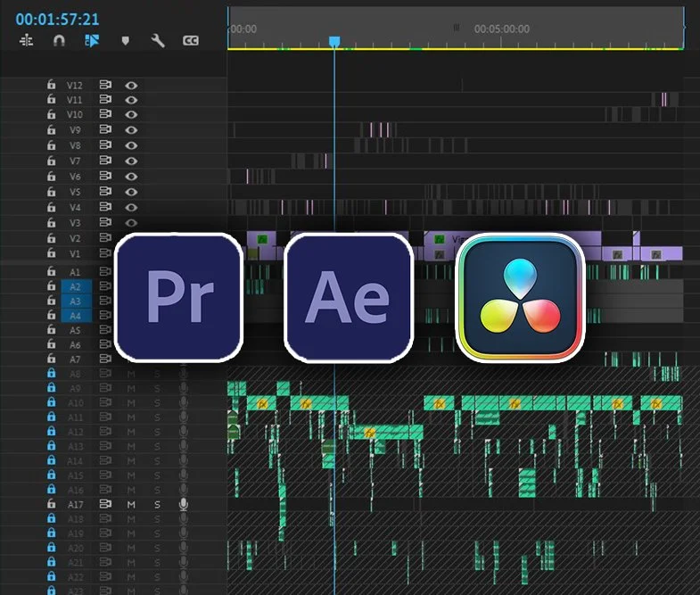Click the blue playhead marker on ruler

click(x=334, y=42)
